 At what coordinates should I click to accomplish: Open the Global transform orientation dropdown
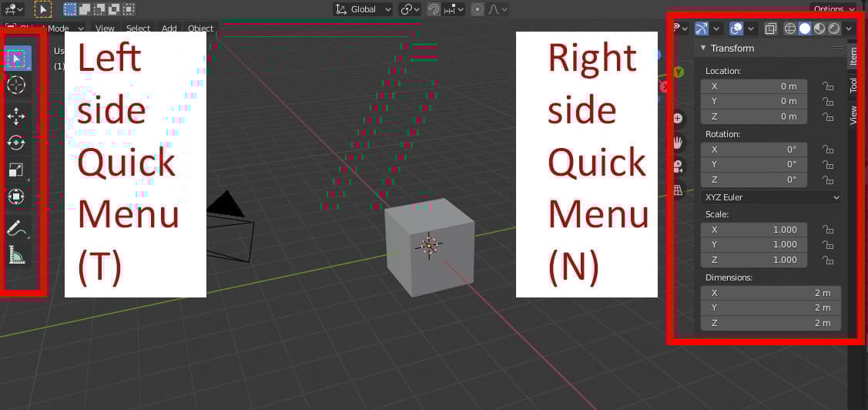coord(364,9)
